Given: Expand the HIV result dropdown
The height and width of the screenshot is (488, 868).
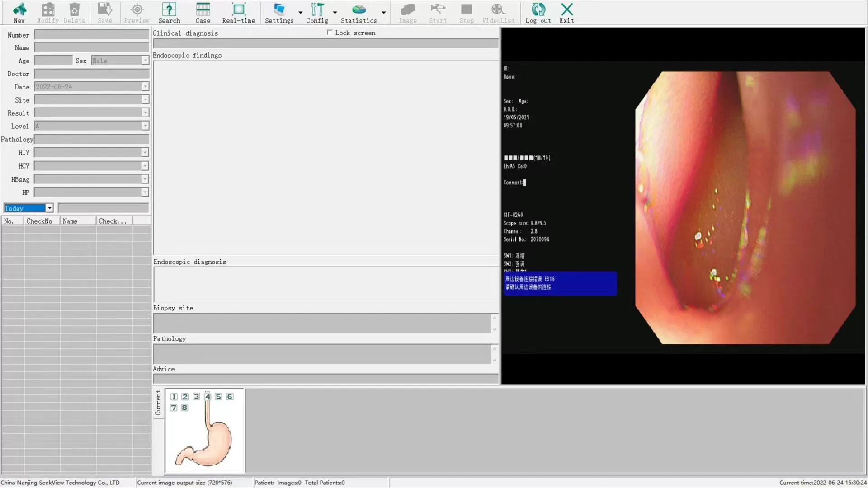Looking at the screenshot, I should [144, 152].
